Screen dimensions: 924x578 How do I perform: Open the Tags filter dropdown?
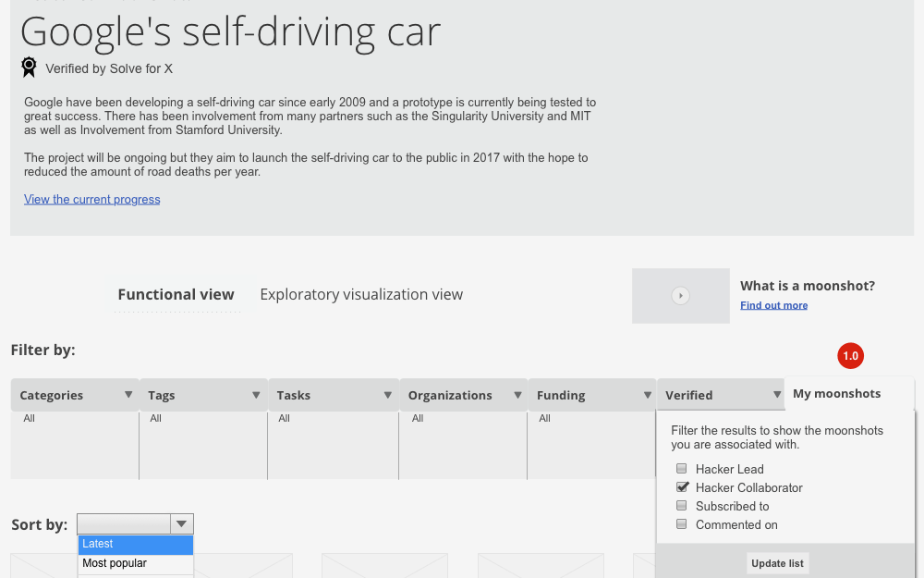click(256, 395)
